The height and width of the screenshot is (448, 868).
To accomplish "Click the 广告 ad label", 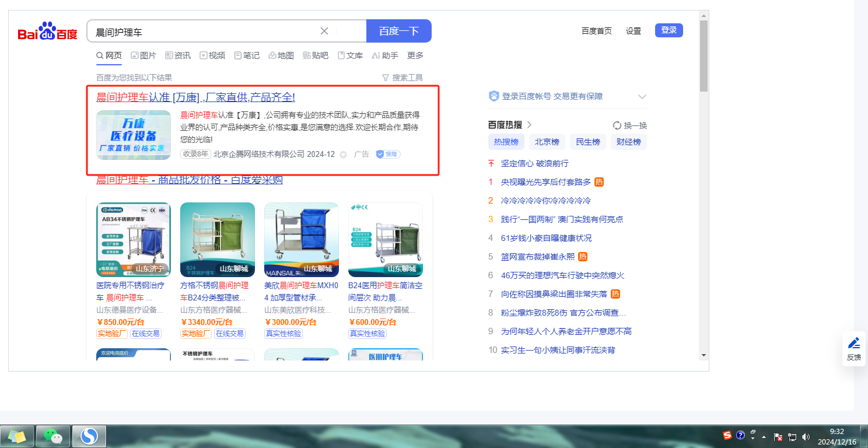I will (x=362, y=154).
